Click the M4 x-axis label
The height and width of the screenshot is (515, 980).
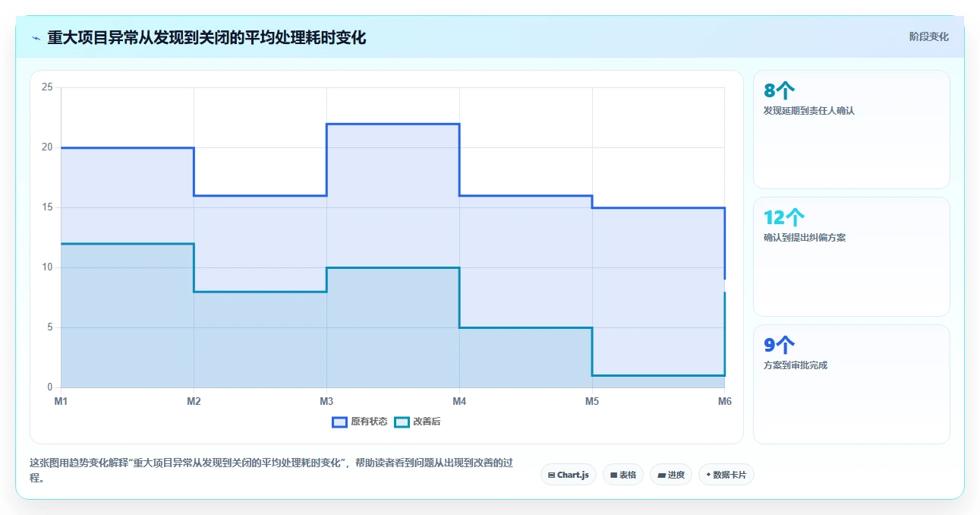click(459, 401)
